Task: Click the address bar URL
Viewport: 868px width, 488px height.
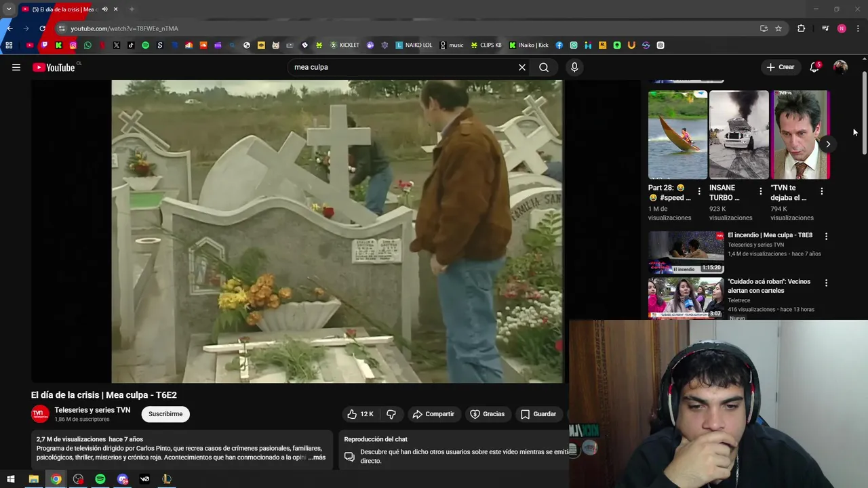Action: click(124, 28)
